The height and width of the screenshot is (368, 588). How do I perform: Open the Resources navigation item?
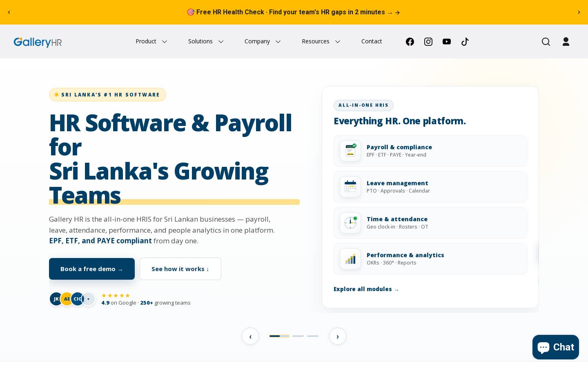[315, 41]
